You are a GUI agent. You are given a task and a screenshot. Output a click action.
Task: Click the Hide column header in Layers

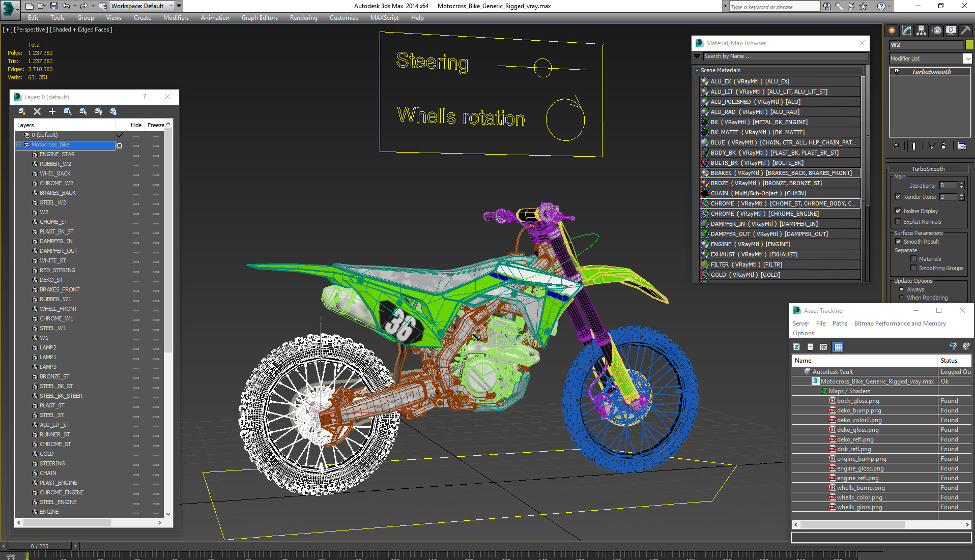pyautogui.click(x=136, y=125)
